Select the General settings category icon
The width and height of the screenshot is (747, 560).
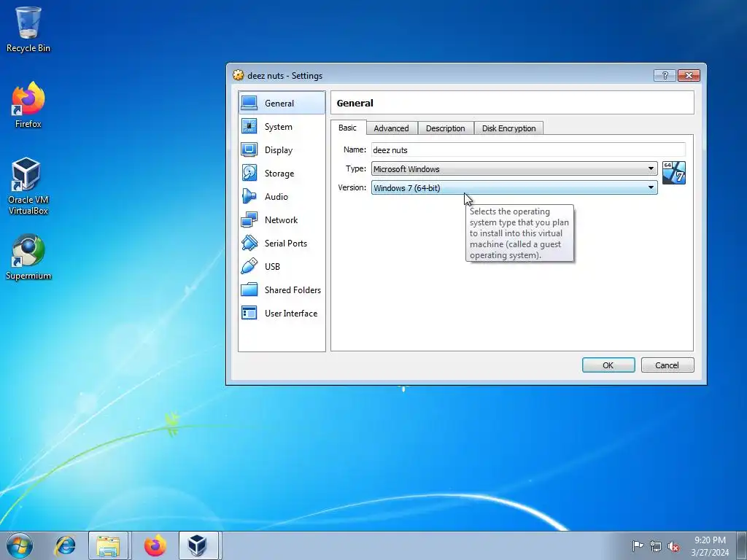pos(249,103)
